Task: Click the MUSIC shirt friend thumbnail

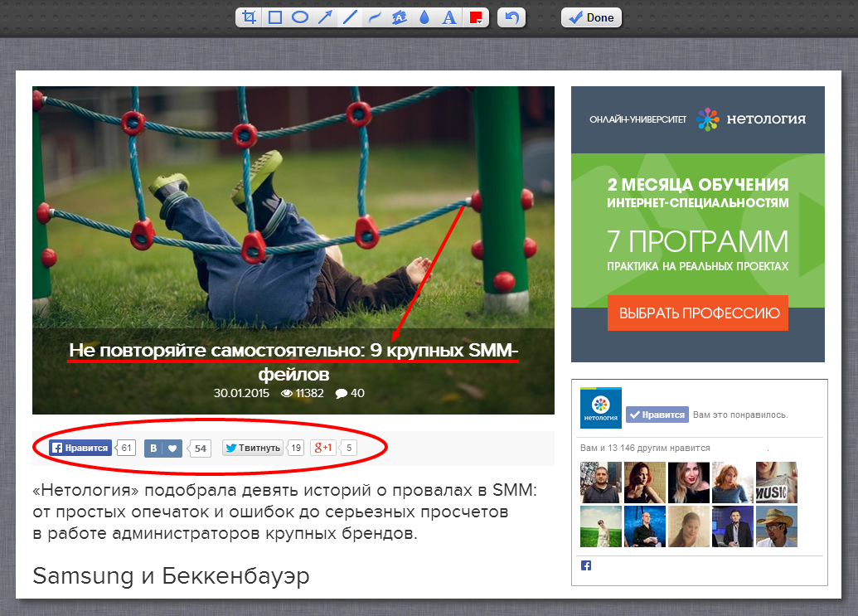Action: click(x=777, y=482)
